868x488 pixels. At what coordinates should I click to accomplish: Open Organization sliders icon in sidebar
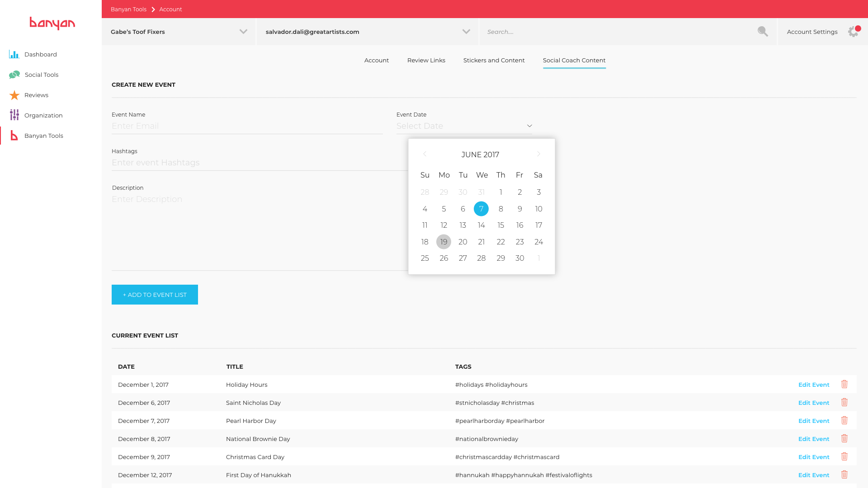[14, 115]
